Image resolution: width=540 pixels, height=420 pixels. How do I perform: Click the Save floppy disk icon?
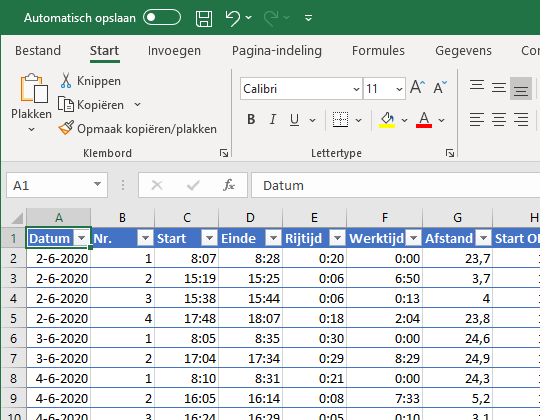click(x=204, y=18)
